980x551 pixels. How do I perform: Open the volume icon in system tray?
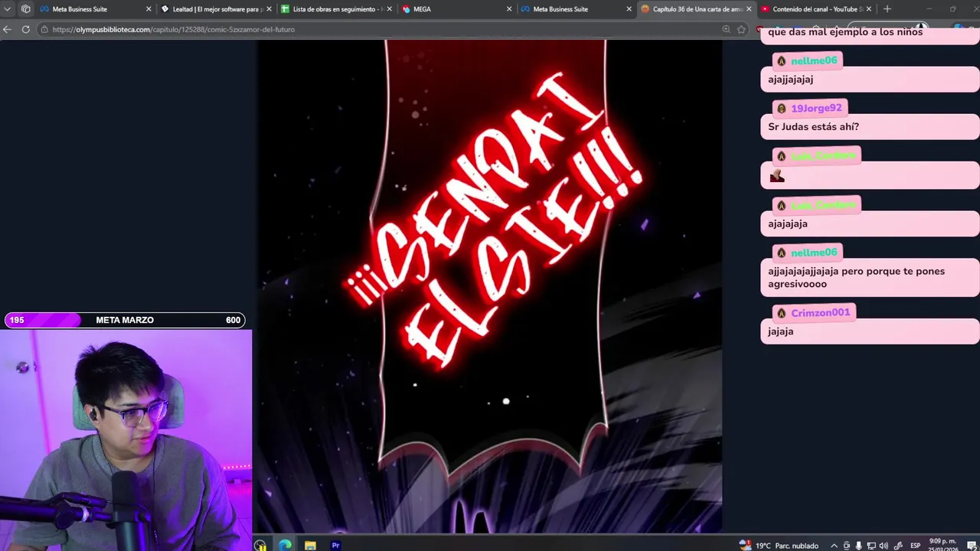[884, 546]
